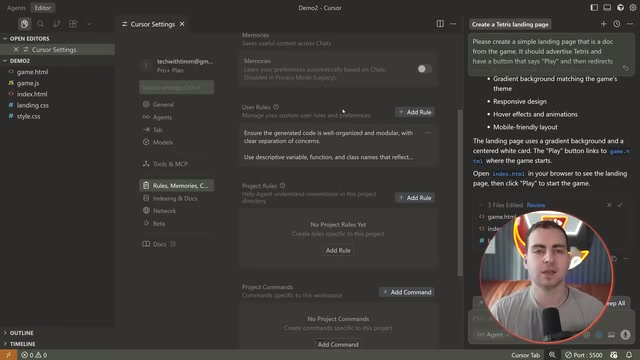Open Review link for edited files
This screenshot has width=640, height=360.
click(536, 205)
